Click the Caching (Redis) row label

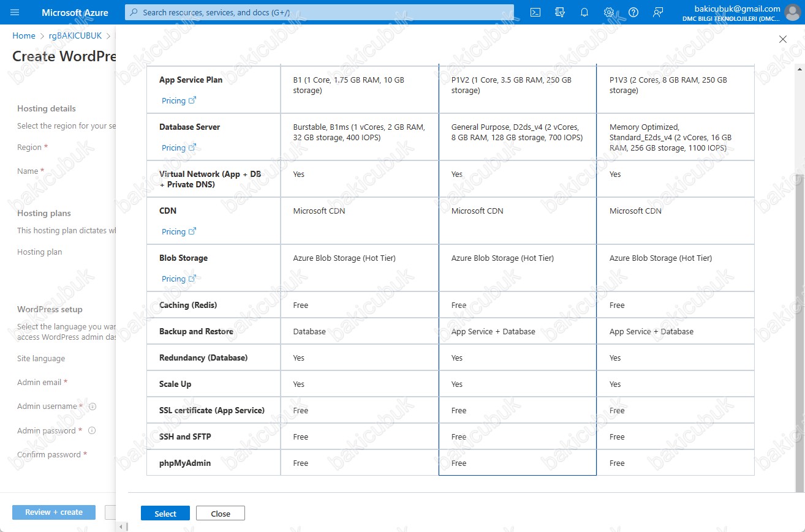point(188,305)
